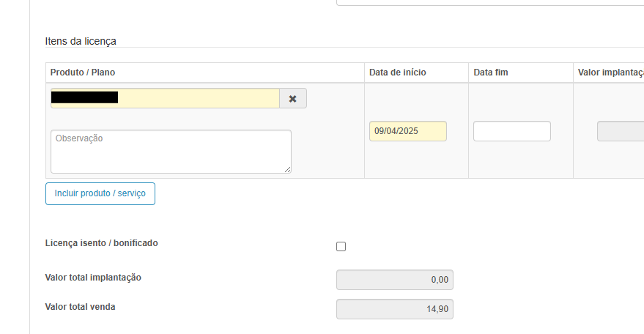
Task: Click the Data de início column header
Action: [398, 73]
